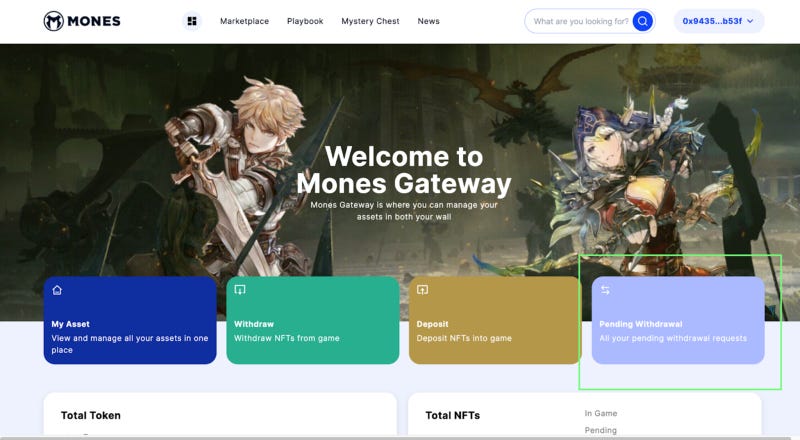The width and height of the screenshot is (800, 440).
Task: Expand the wallet 0x9435...b53f dropdown
Action: click(x=719, y=21)
